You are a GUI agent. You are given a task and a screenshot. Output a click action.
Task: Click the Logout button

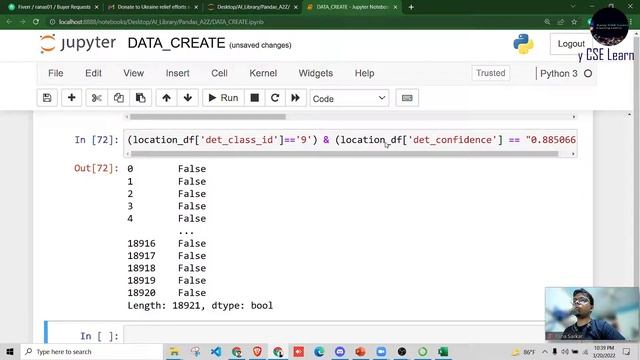tap(571, 44)
